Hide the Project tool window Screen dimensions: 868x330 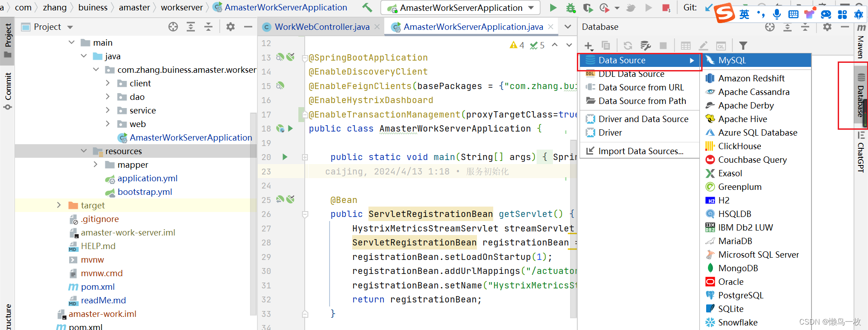(248, 27)
